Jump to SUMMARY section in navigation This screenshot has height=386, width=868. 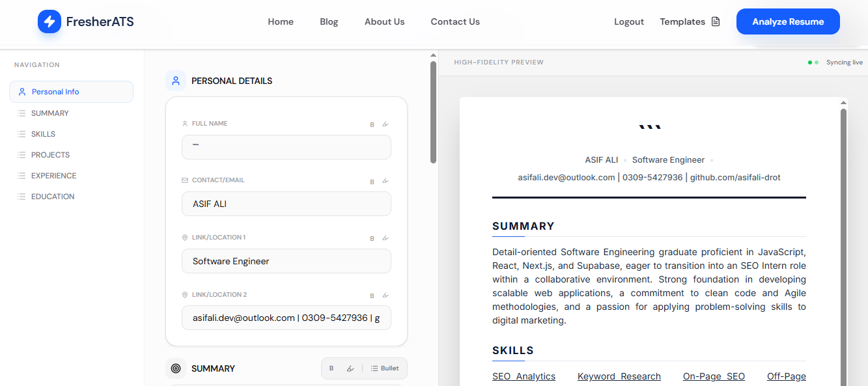point(50,113)
